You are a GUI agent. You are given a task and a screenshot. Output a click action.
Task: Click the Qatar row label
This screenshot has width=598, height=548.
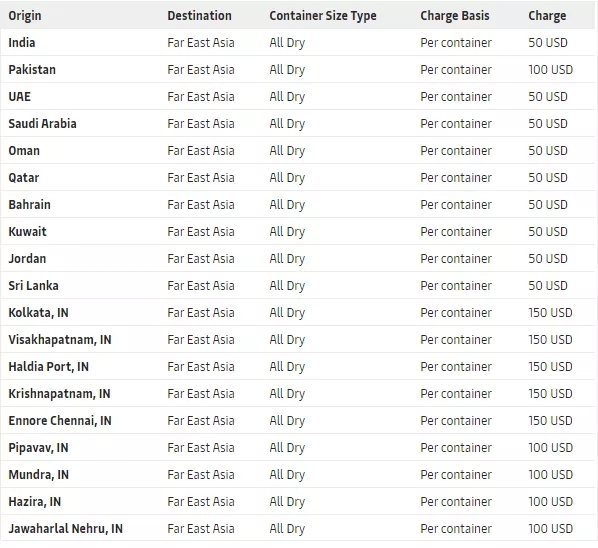point(24,178)
